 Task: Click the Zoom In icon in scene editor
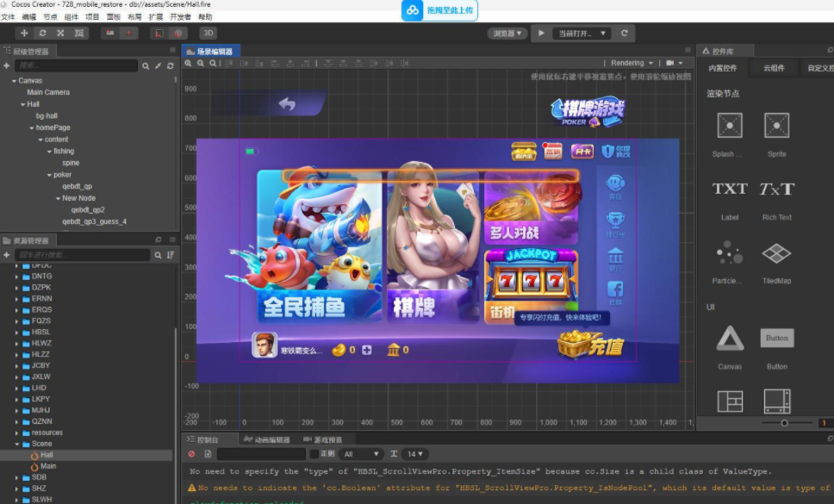pos(189,62)
